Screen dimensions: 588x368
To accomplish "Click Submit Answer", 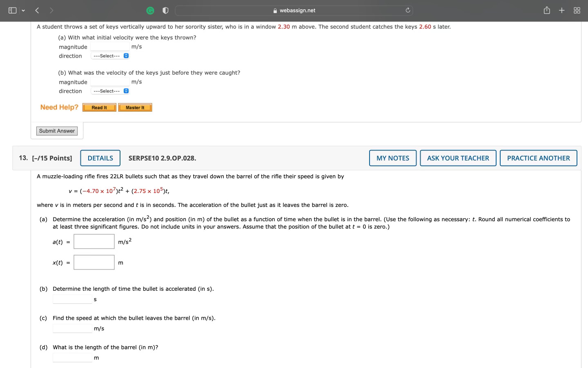I will pyautogui.click(x=57, y=131).
